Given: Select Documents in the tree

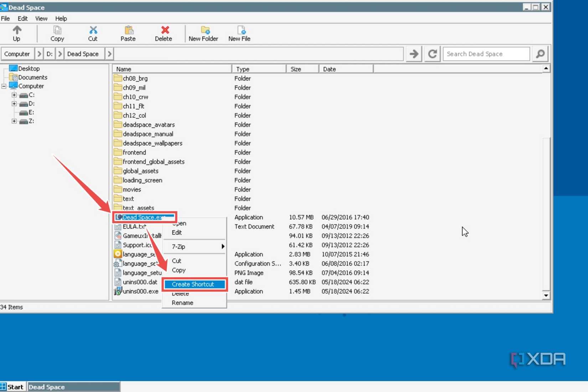Looking at the screenshot, I should pos(28,77).
